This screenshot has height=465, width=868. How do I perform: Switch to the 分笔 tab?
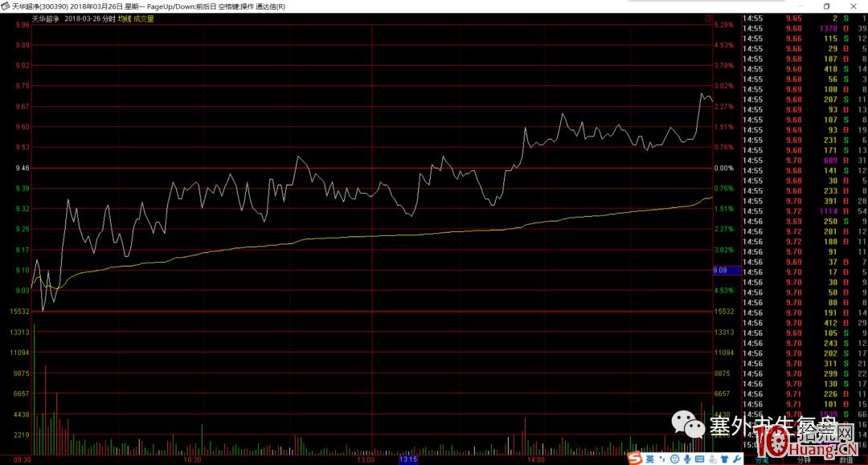[x=762, y=460]
